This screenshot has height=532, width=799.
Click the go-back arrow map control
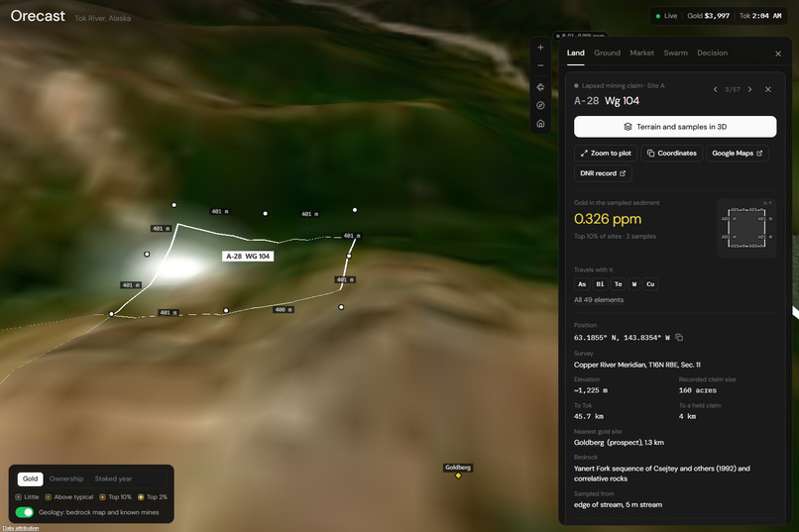coord(540,87)
